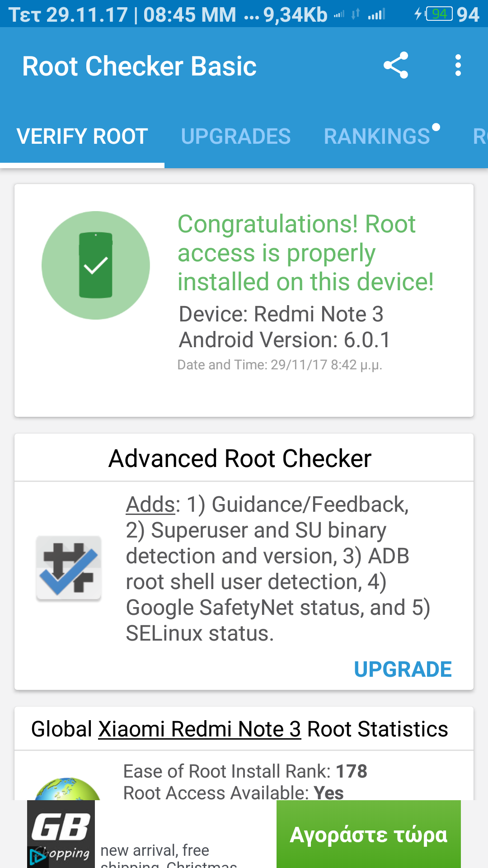Open the partially visible tab after Rankings
Image resolution: width=488 pixels, height=868 pixels.
(x=479, y=137)
